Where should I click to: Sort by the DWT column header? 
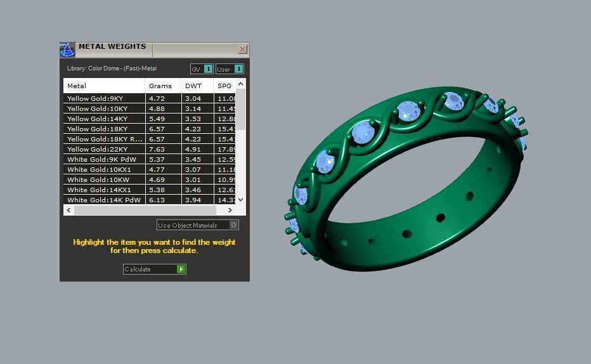tap(197, 86)
